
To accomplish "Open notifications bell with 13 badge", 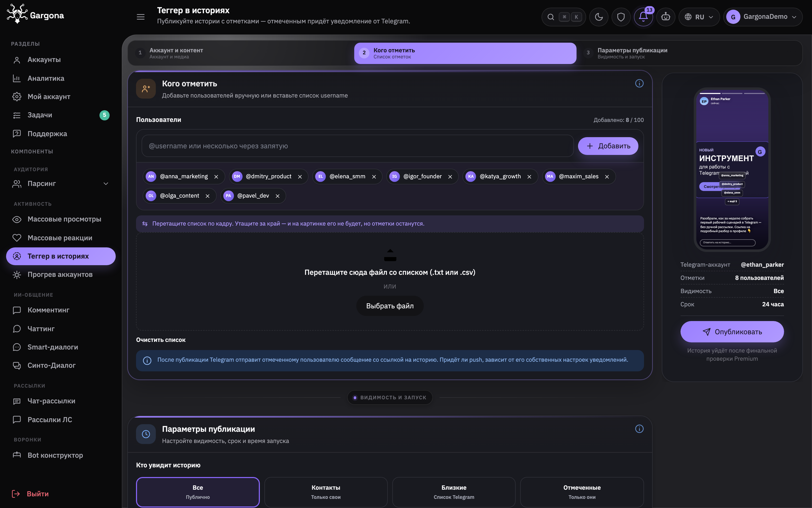I will click(643, 17).
